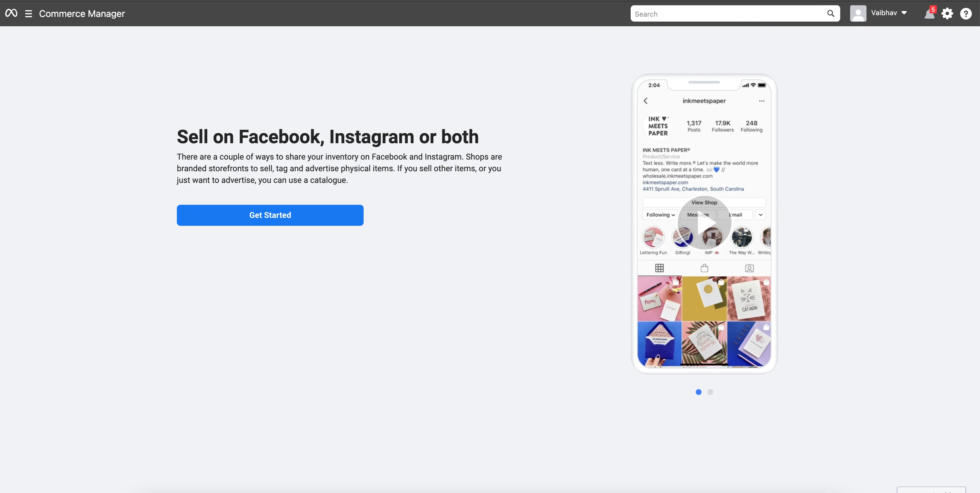
Task: Click the search magnifier icon
Action: pos(831,14)
